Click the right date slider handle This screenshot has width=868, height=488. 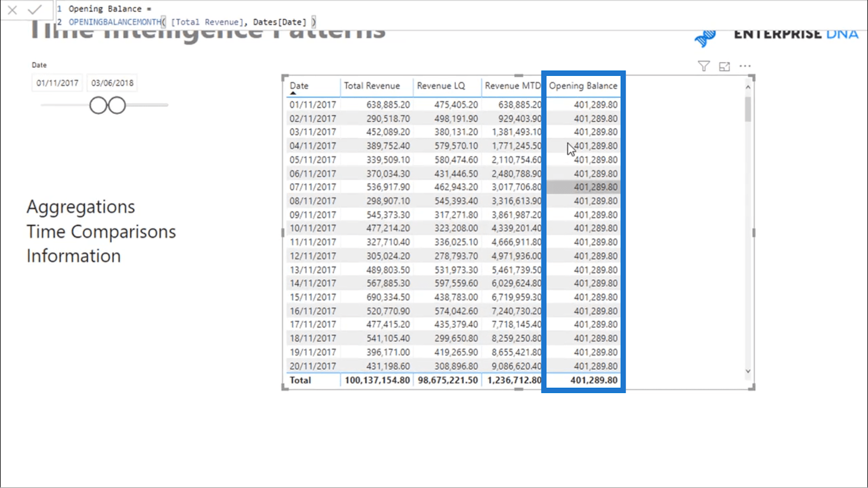[x=117, y=105]
